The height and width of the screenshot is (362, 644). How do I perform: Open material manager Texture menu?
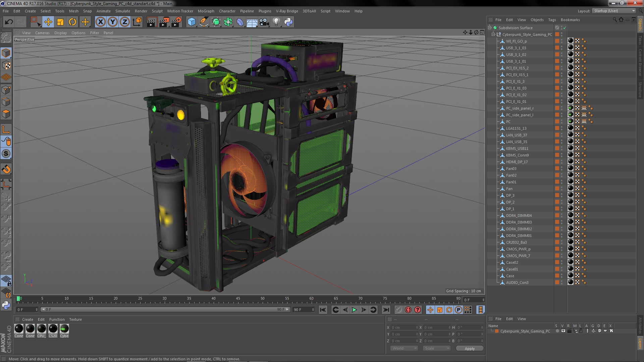pyautogui.click(x=75, y=319)
